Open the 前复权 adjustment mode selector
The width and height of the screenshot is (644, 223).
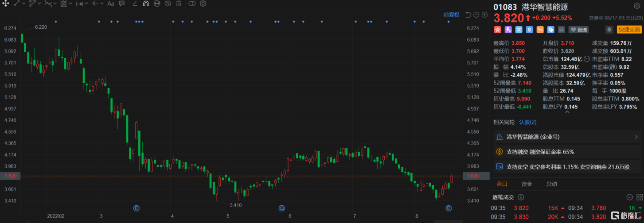tap(451, 15)
